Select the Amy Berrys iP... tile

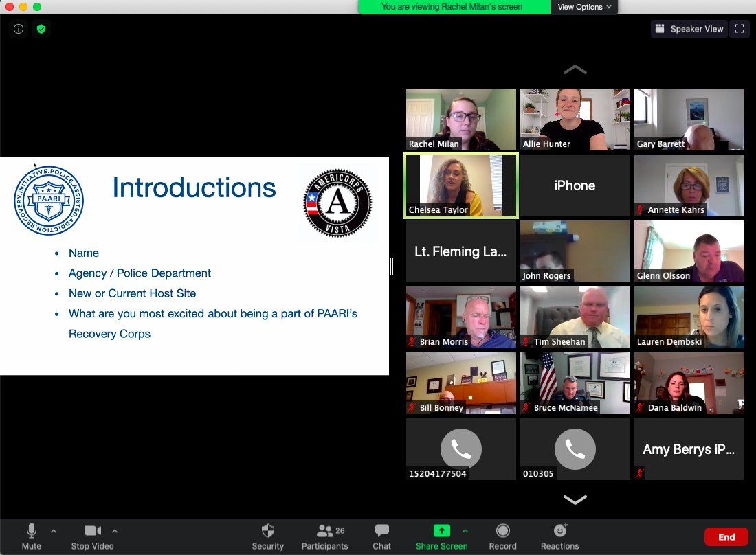(689, 449)
